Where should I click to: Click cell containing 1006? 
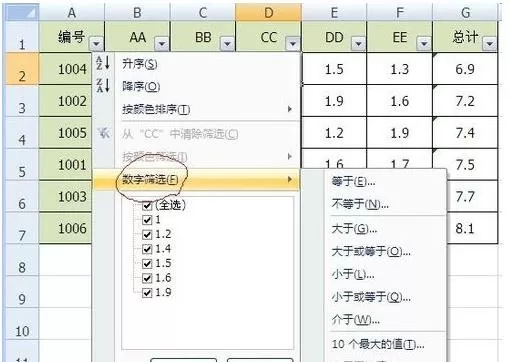(x=65, y=228)
